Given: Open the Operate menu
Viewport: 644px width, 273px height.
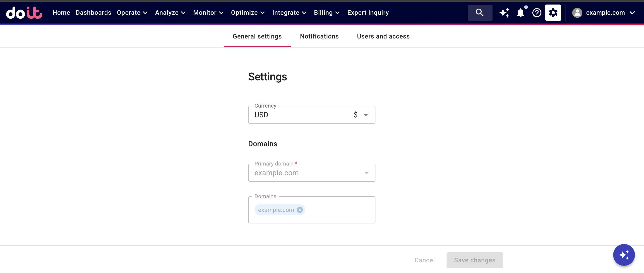Looking at the screenshot, I should pyautogui.click(x=132, y=12).
